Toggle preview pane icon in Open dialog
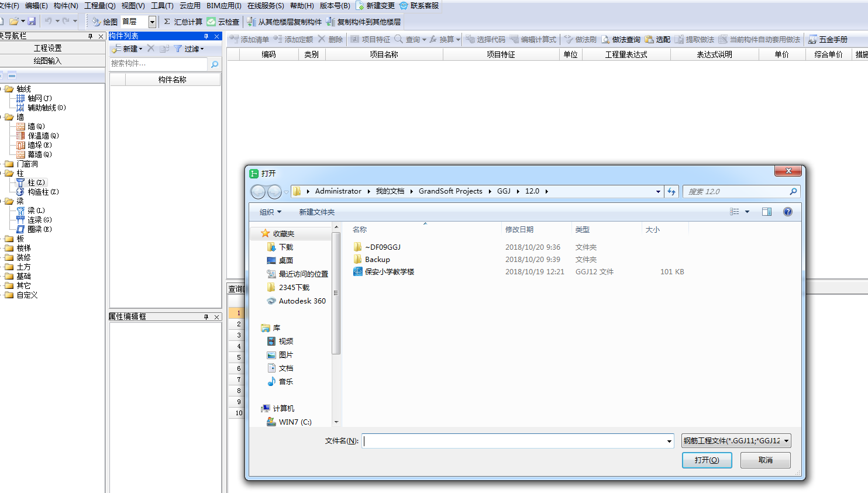Image resolution: width=868 pixels, height=493 pixels. click(x=767, y=212)
